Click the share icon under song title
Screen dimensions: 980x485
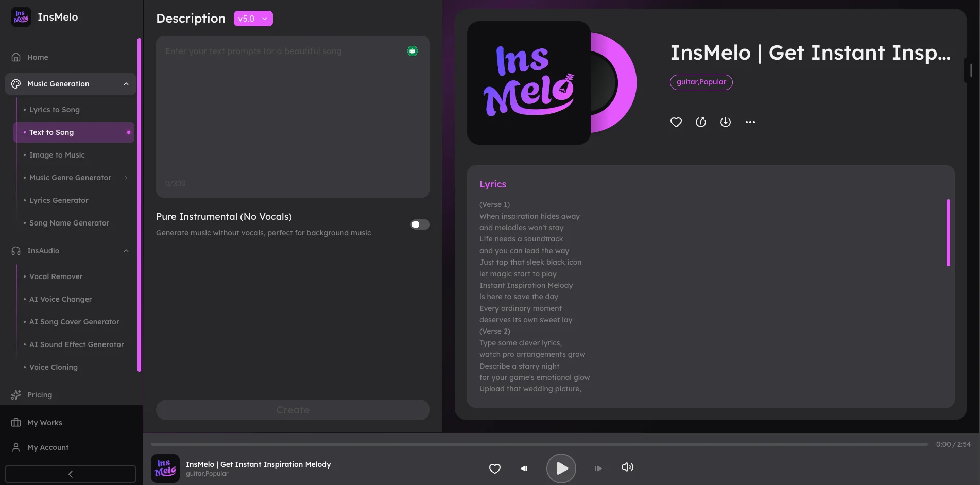700,122
